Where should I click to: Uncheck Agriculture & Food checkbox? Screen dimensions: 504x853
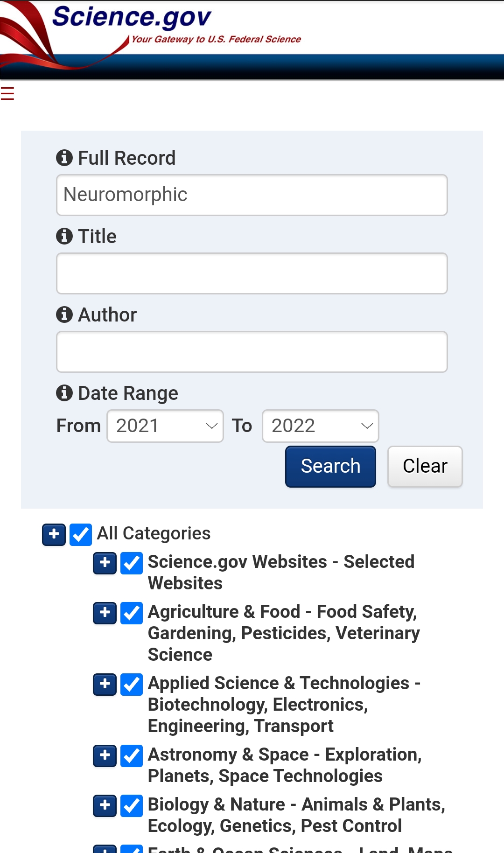tap(132, 613)
